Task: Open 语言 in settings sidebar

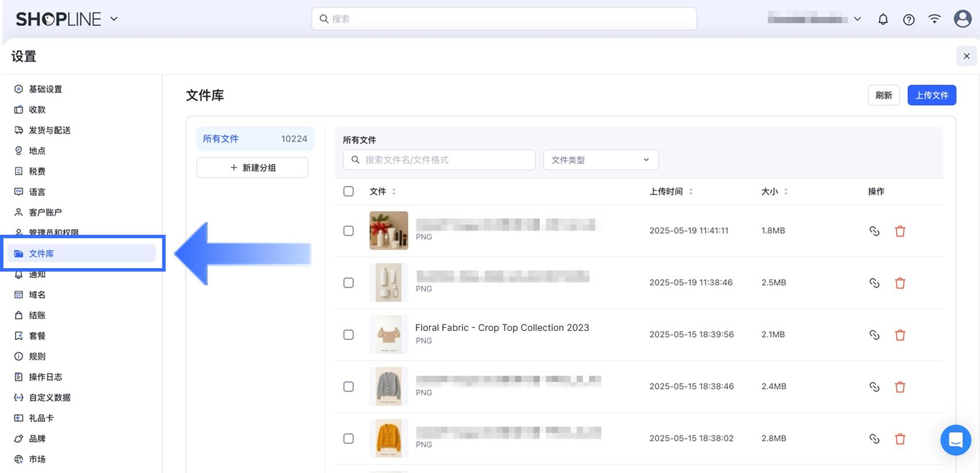Action: [x=37, y=192]
